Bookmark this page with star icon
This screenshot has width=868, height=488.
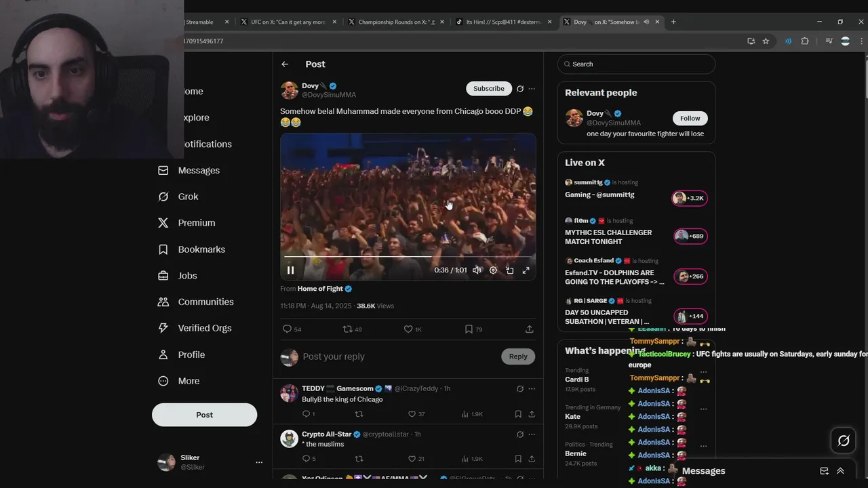pos(766,41)
